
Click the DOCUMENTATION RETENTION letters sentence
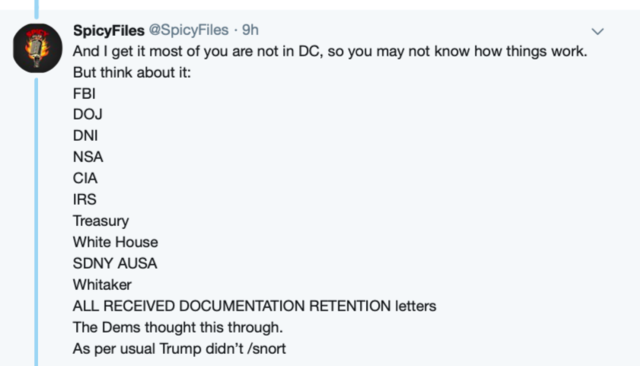pyautogui.click(x=255, y=306)
